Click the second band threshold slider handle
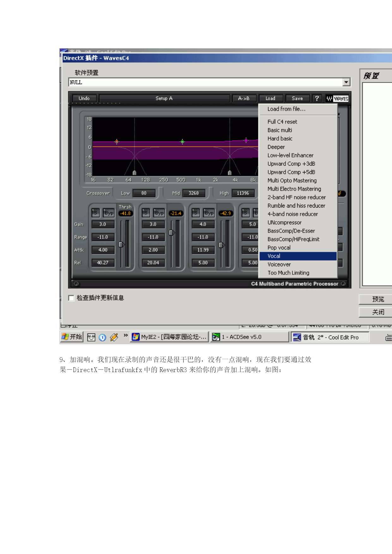392x554 pixels. click(172, 233)
